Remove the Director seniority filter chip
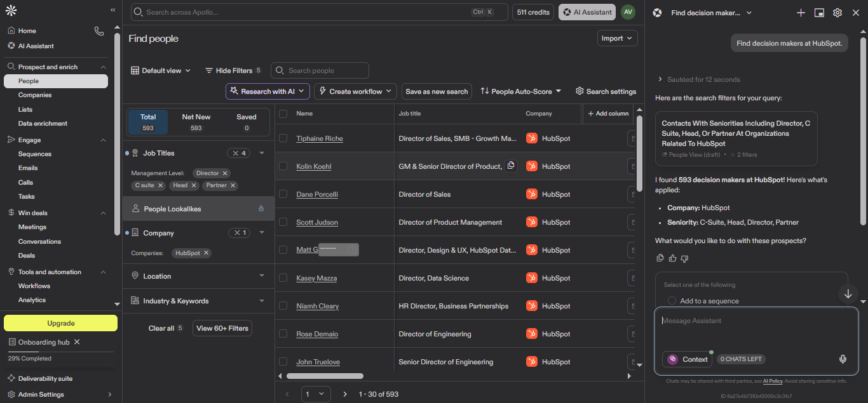Viewport: 868px width, 403px height. tap(226, 173)
